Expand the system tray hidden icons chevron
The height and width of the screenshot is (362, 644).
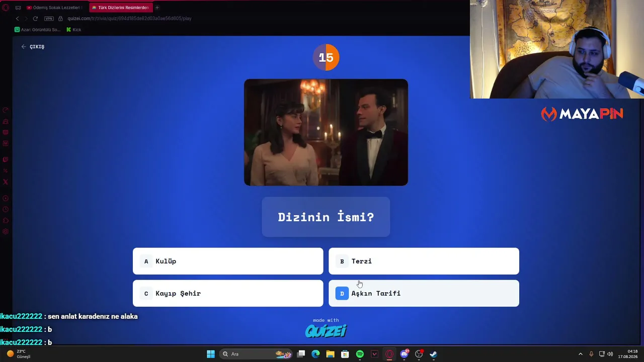580,354
